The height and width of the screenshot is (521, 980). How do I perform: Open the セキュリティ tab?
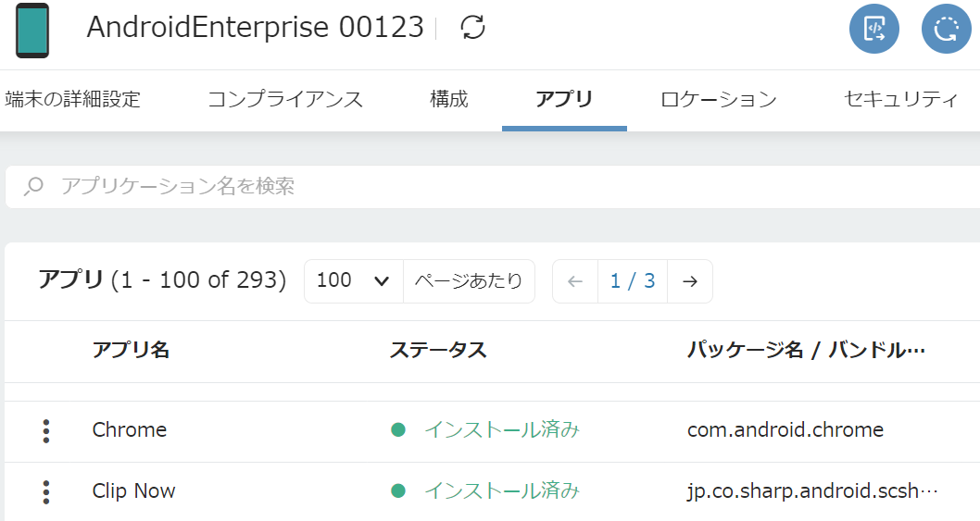tap(900, 100)
